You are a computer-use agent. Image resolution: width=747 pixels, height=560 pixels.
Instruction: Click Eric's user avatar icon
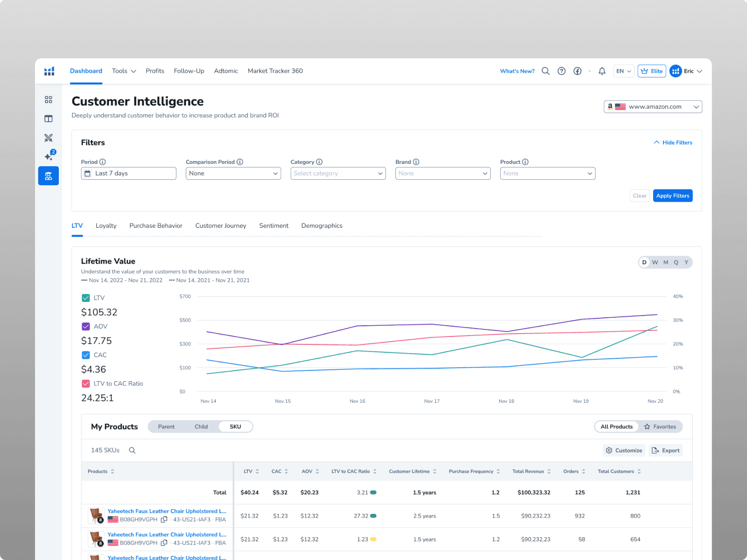(x=676, y=71)
